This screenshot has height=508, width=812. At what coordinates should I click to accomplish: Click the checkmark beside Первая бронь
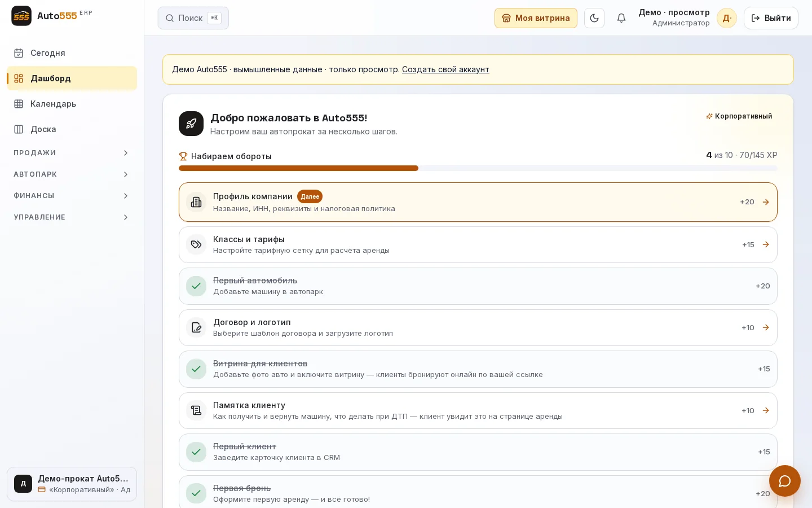(196, 493)
